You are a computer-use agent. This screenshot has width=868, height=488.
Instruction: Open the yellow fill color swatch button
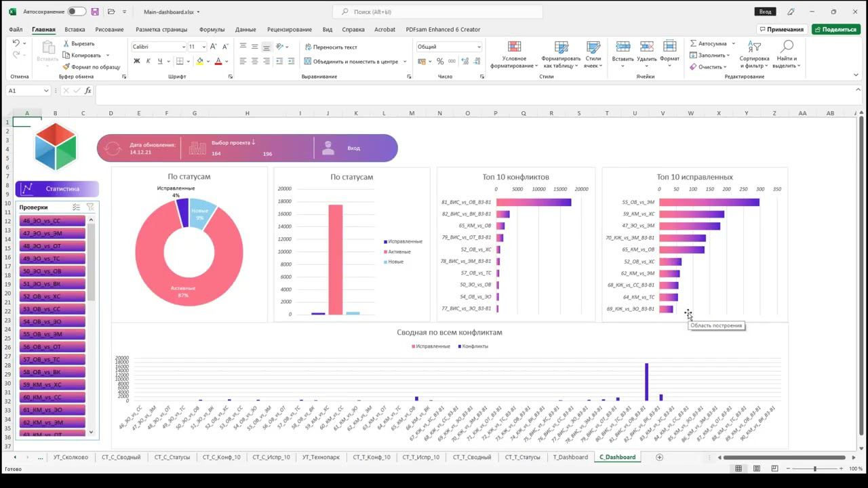point(199,61)
